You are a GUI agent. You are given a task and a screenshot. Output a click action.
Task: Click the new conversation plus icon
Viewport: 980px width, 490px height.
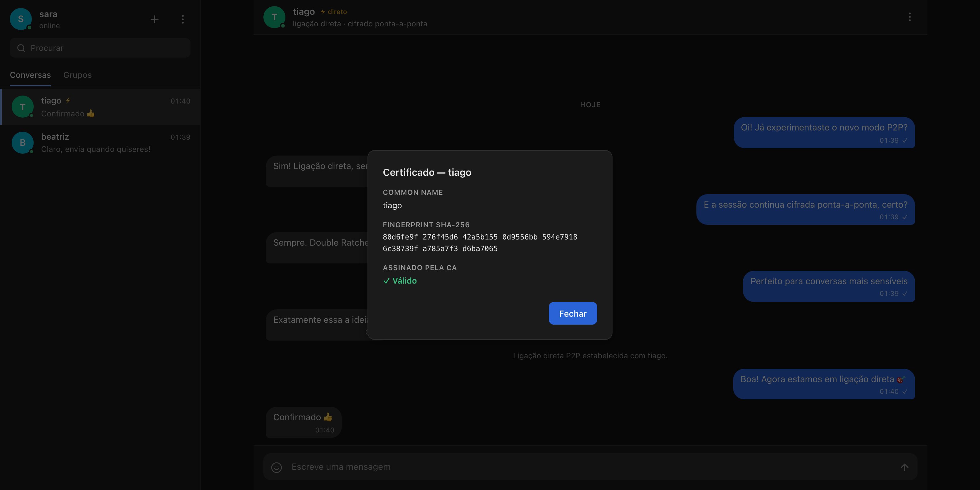click(x=154, y=19)
